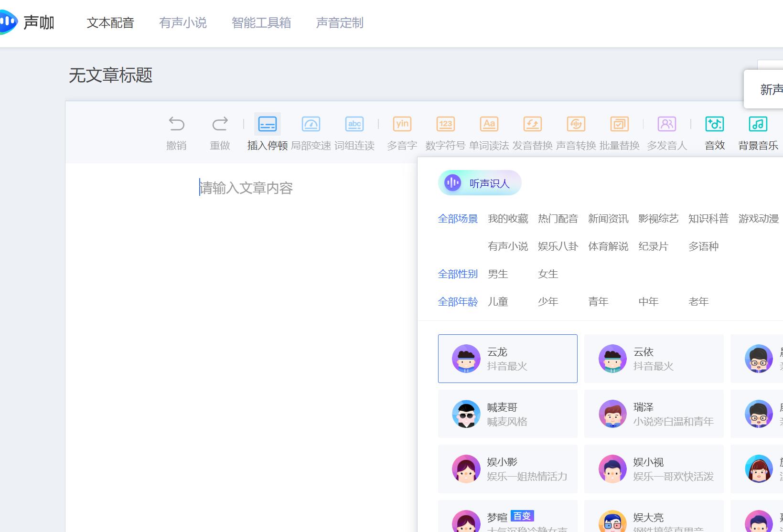Click 全部场景 to show all scenes
Image resolution: width=783 pixels, height=532 pixels.
point(458,219)
